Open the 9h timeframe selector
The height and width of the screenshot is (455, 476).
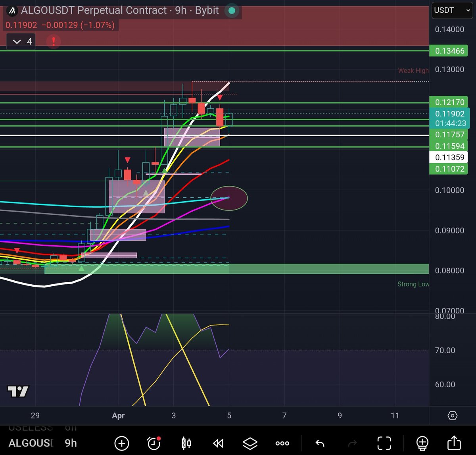71,443
